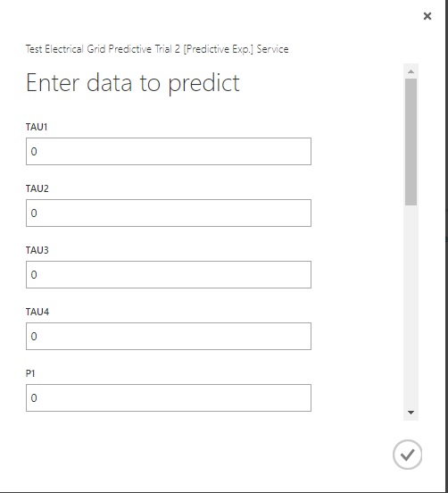Image resolution: width=448 pixels, height=493 pixels.
Task: Click the scrollbar up arrow
Action: click(x=411, y=71)
